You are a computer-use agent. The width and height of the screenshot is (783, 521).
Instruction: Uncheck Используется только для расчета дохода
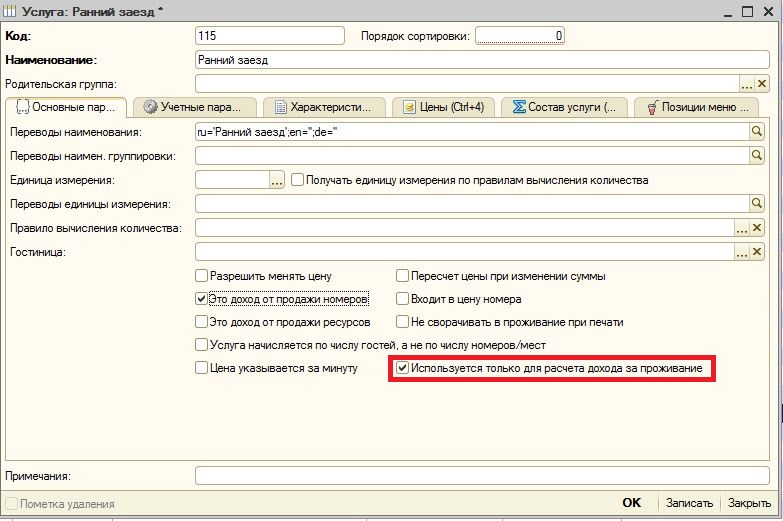click(402, 368)
